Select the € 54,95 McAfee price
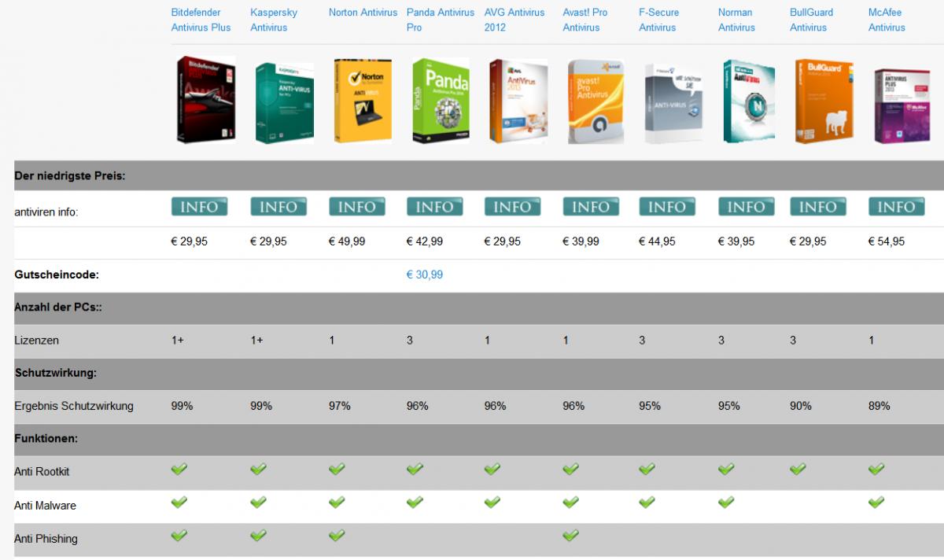This screenshot has height=560, width=944. pos(887,241)
